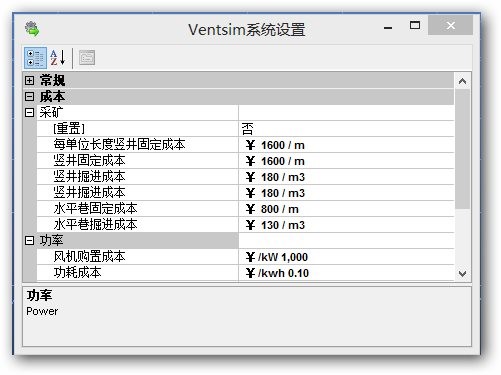Edit value of 每单位长度竖井固定成本
501x375 pixels.
coord(347,145)
